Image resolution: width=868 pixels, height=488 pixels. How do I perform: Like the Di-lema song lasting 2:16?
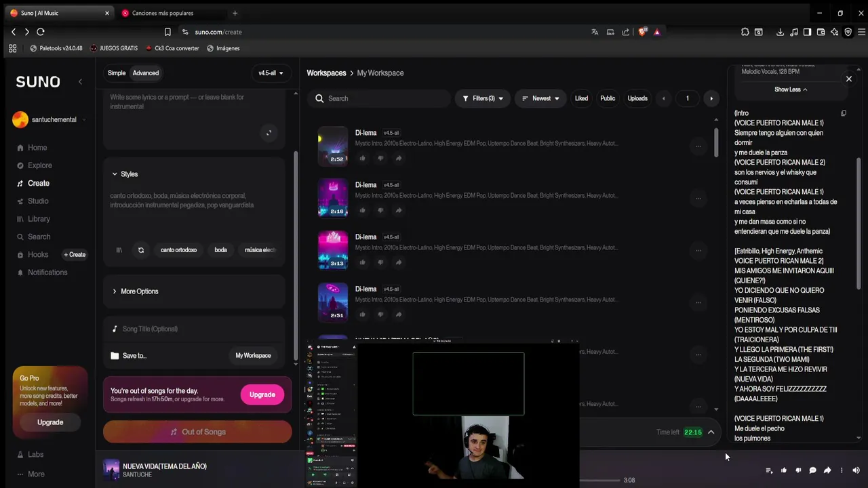pyautogui.click(x=362, y=211)
